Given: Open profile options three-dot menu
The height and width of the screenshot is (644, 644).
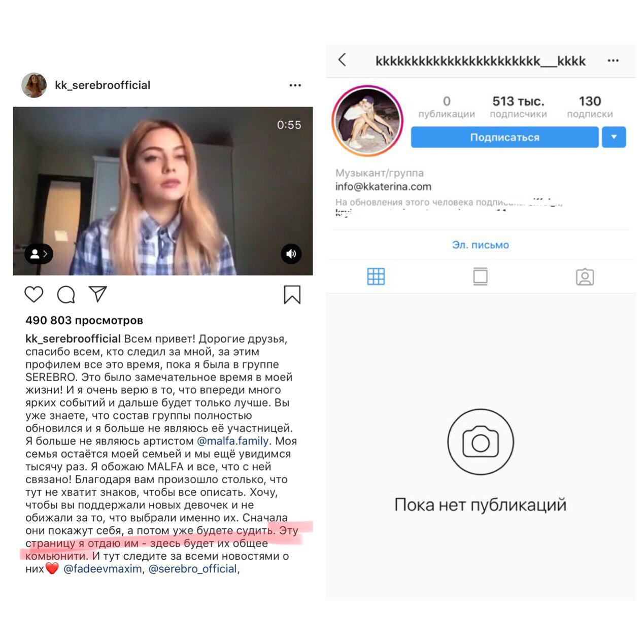Looking at the screenshot, I should tap(613, 60).
